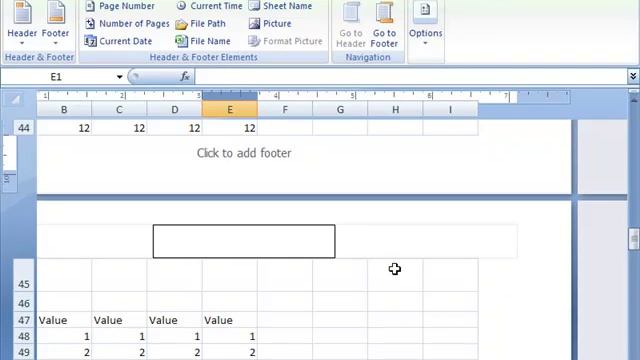Click the center header box on next page
Screen dimensions: 640x360
[x=244, y=241]
